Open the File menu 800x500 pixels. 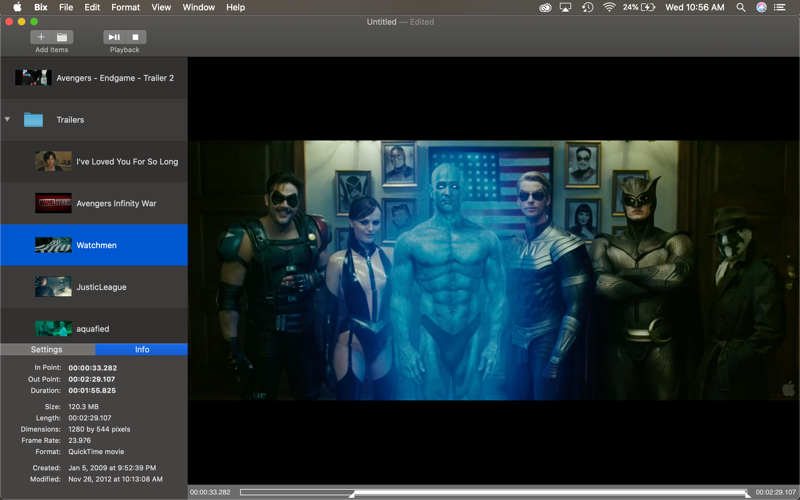click(x=66, y=7)
